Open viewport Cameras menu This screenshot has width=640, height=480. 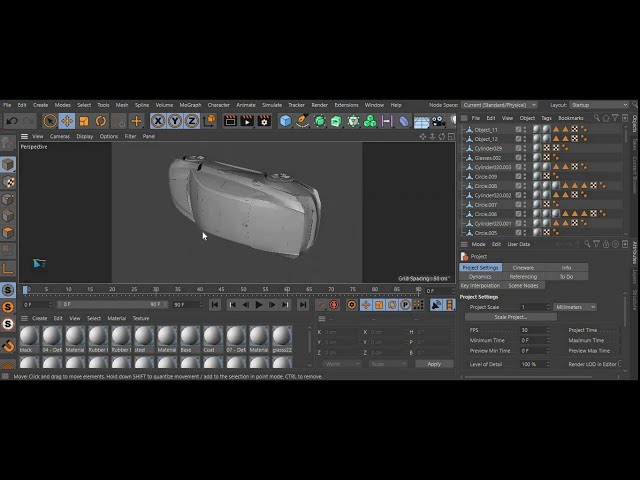pyautogui.click(x=60, y=136)
